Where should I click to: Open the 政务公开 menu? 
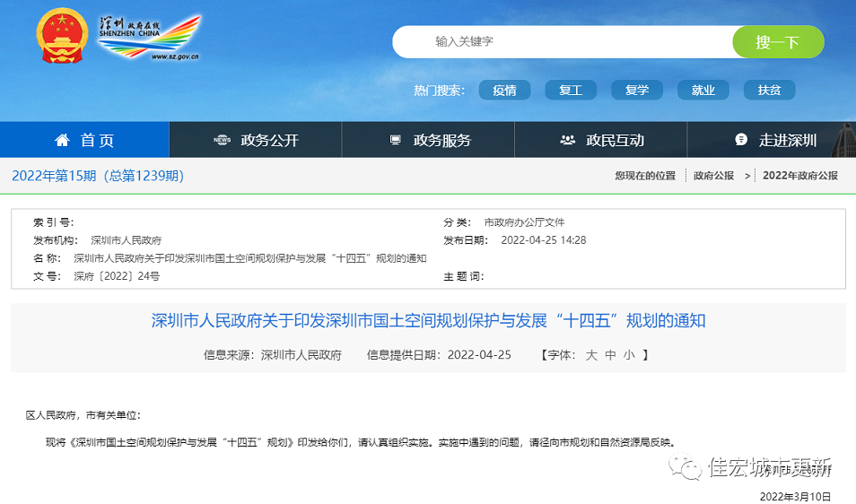(x=268, y=140)
